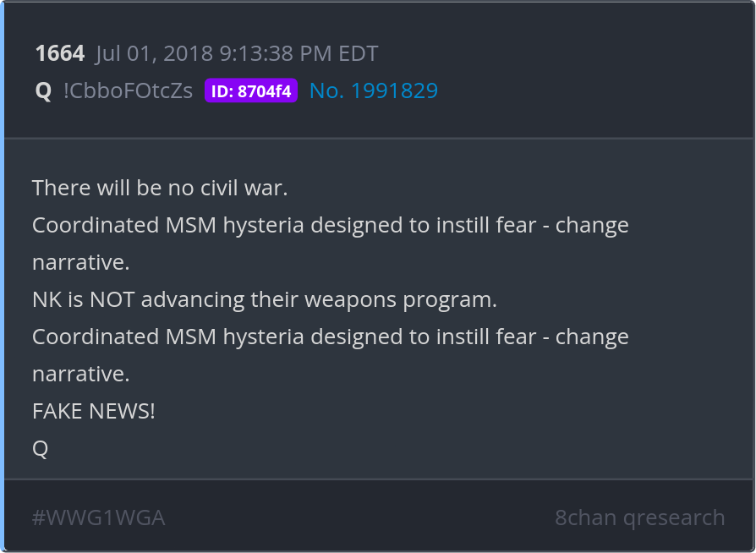Click the Q signature ending the post
This screenshot has width=756, height=553.
click(x=40, y=449)
